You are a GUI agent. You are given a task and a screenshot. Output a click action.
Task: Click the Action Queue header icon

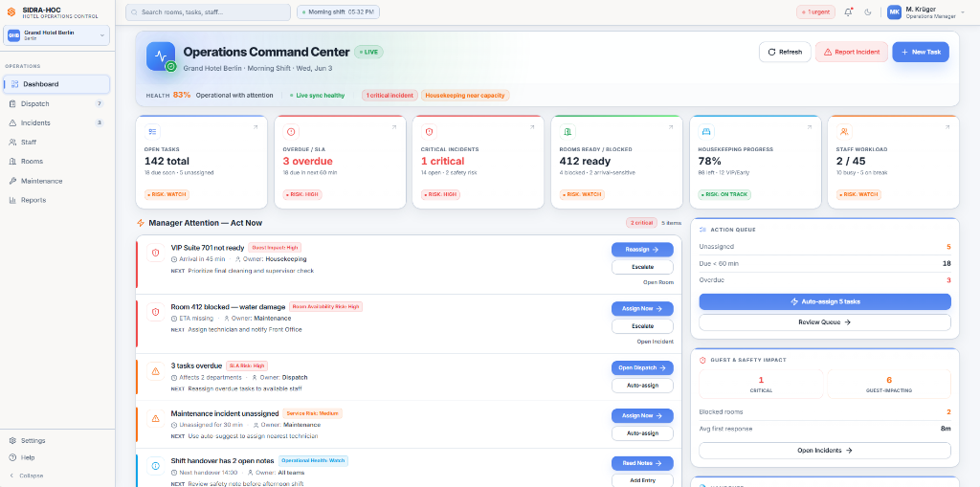702,230
